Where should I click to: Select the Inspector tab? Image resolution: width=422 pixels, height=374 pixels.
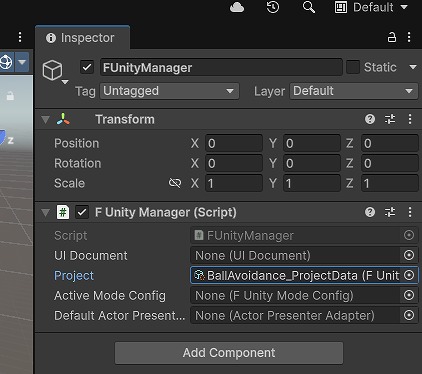click(82, 38)
